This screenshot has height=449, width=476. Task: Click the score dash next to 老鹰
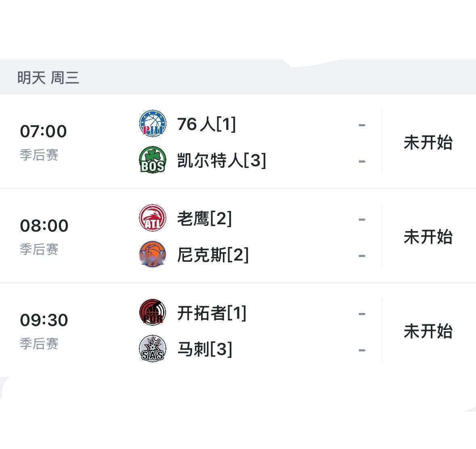pos(362,219)
